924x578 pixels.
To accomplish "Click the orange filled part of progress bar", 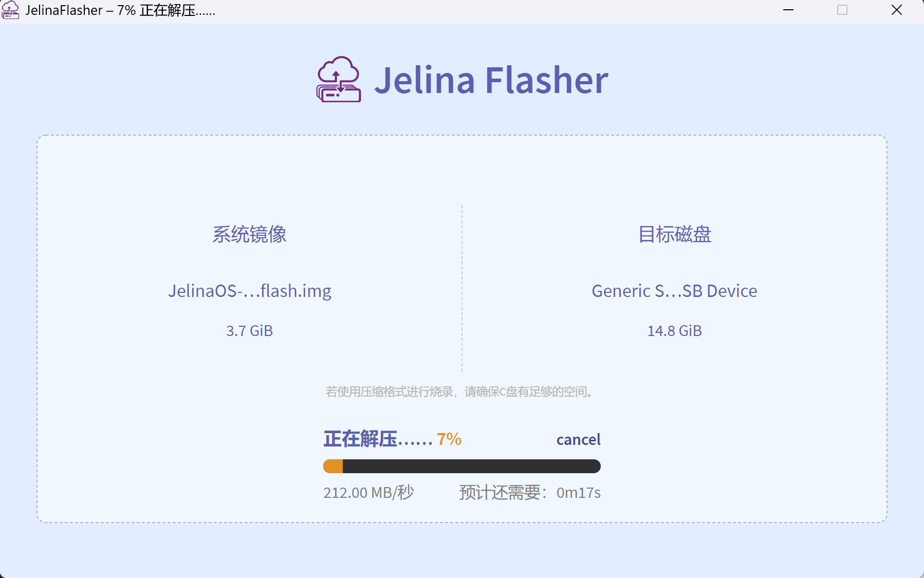I will [333, 467].
